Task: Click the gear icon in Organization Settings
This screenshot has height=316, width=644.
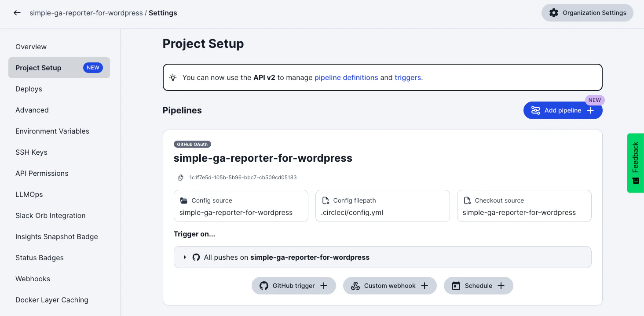Action: [554, 13]
